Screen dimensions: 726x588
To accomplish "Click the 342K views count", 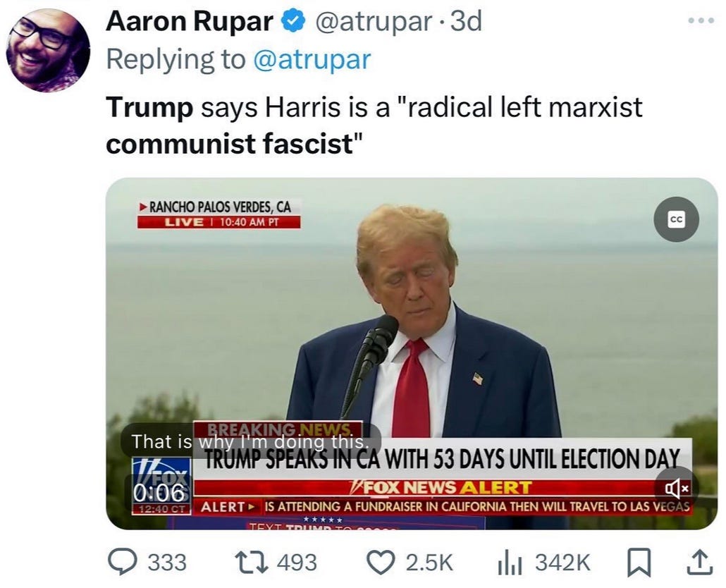I will (x=563, y=563).
